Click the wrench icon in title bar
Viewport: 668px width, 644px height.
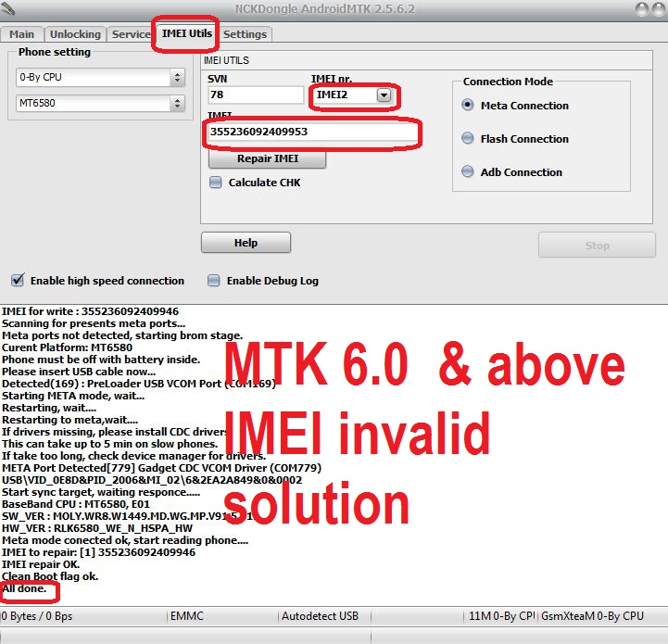click(x=7, y=7)
